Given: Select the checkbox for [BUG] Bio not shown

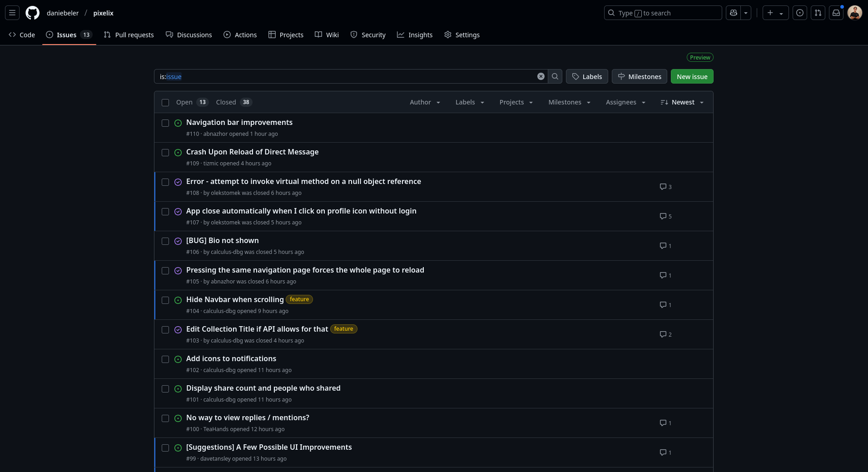Looking at the screenshot, I should tap(165, 241).
